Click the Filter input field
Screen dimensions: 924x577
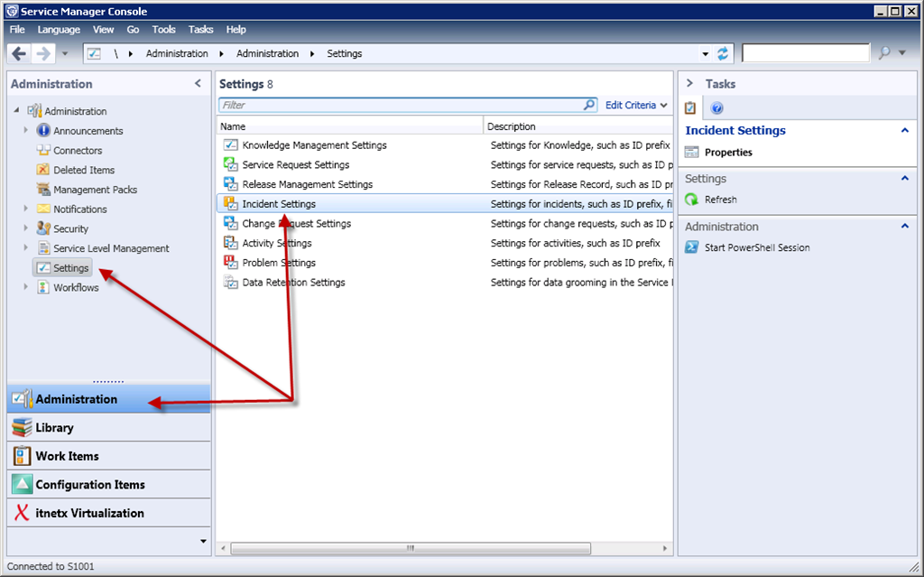tap(400, 105)
